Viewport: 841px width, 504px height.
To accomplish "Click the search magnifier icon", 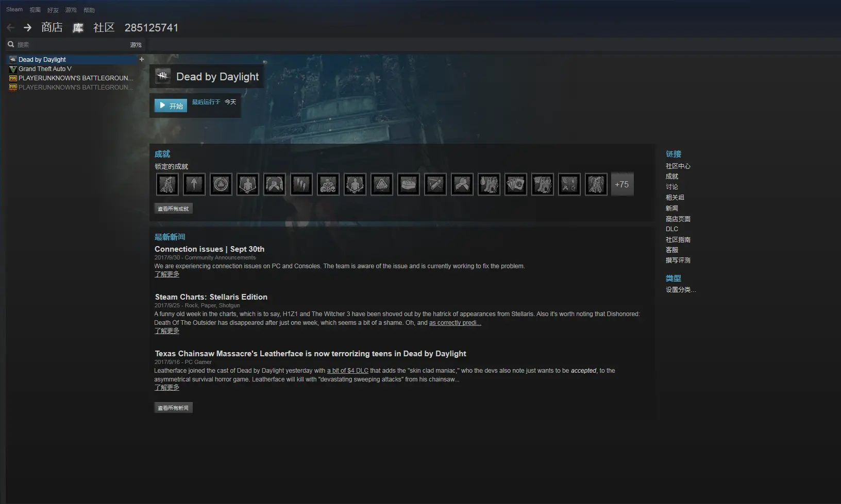I will pyautogui.click(x=11, y=44).
